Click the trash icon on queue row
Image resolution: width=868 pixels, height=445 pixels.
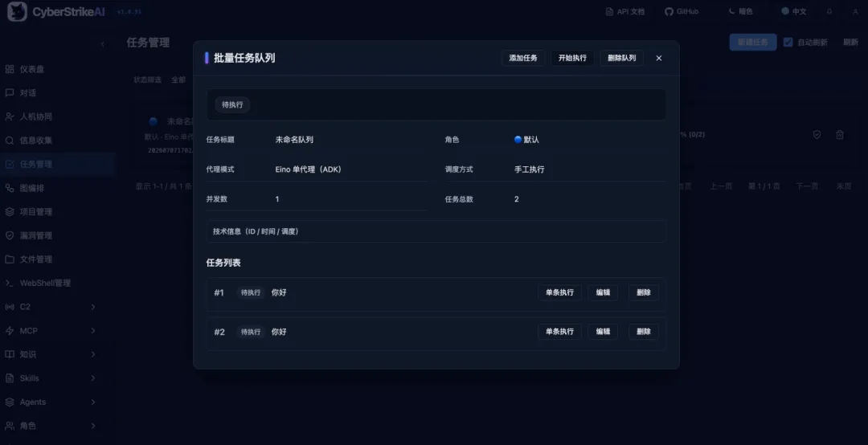pos(840,134)
